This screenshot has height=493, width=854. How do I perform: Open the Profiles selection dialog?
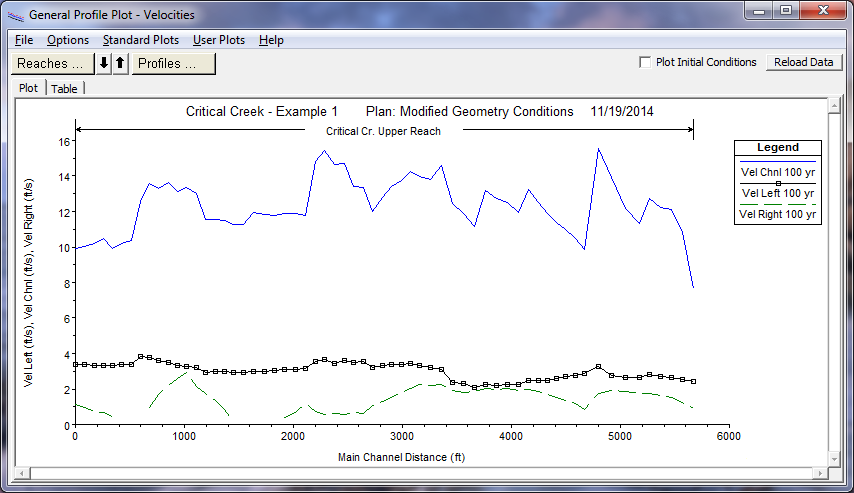coord(174,64)
